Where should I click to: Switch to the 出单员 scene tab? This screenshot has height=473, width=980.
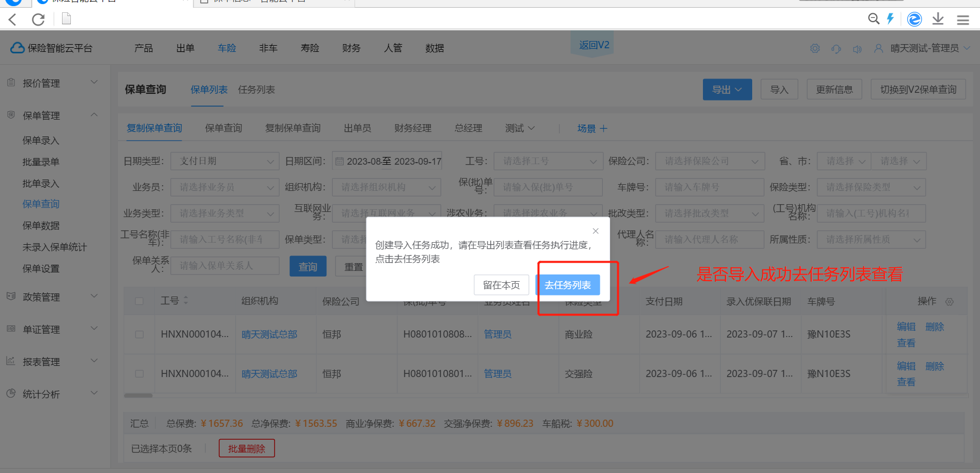tap(358, 128)
